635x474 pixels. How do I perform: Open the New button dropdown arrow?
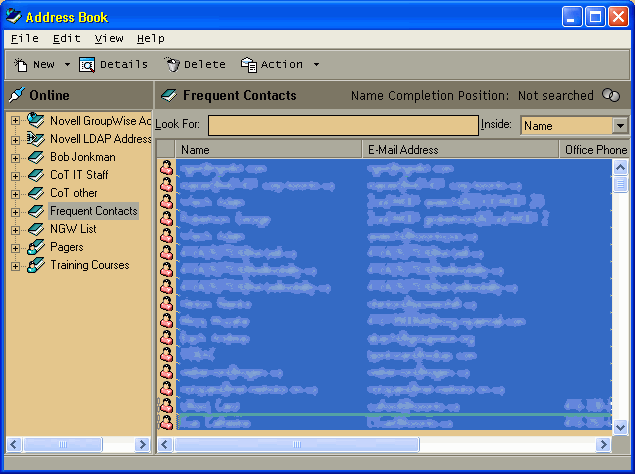67,64
